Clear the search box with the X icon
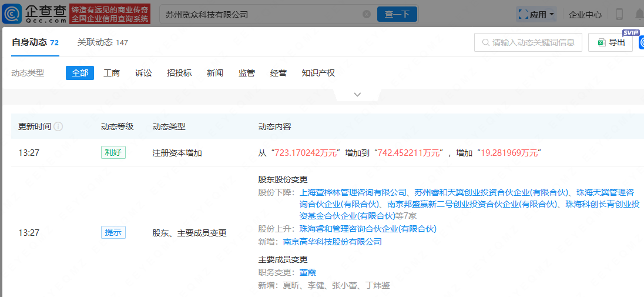 coord(367,14)
